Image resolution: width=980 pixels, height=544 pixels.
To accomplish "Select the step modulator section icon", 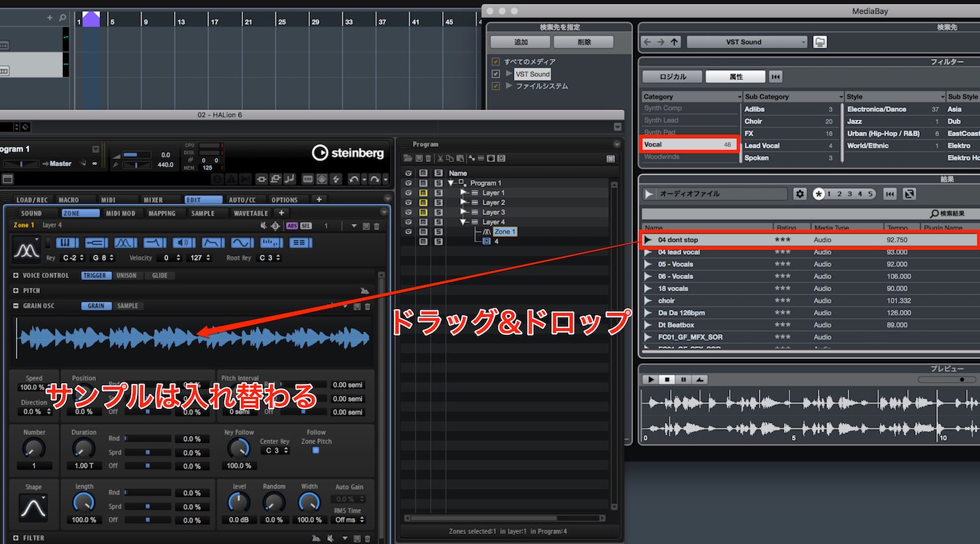I will [x=271, y=243].
